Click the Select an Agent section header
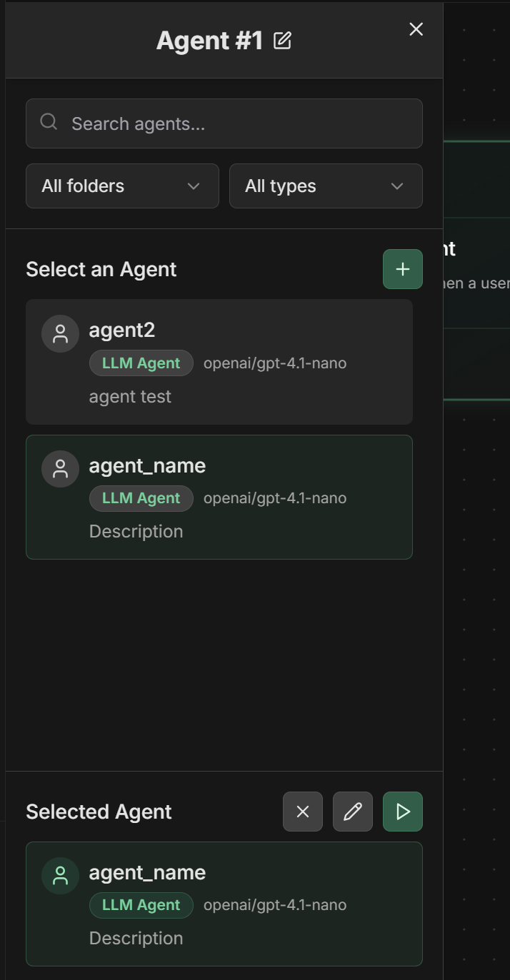The width and height of the screenshot is (510, 980). click(x=101, y=269)
